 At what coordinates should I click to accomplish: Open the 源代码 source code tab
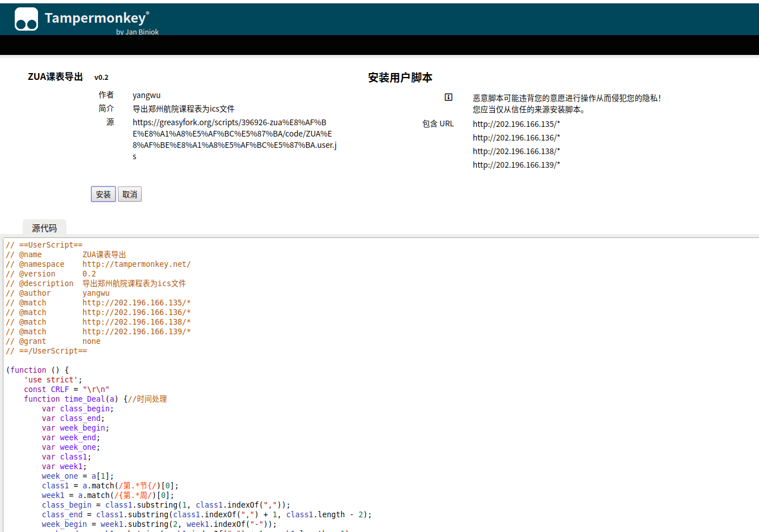(x=44, y=227)
